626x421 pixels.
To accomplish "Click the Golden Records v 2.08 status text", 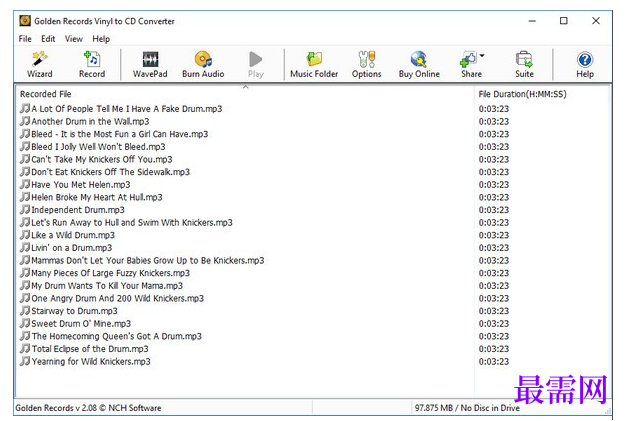I will pyautogui.click(x=88, y=408).
